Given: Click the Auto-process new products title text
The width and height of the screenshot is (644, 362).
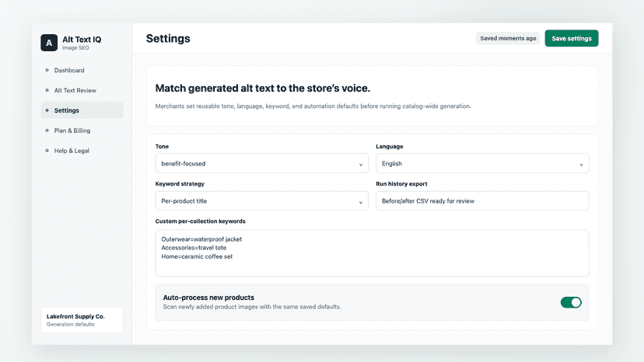Looking at the screenshot, I should point(208,298).
